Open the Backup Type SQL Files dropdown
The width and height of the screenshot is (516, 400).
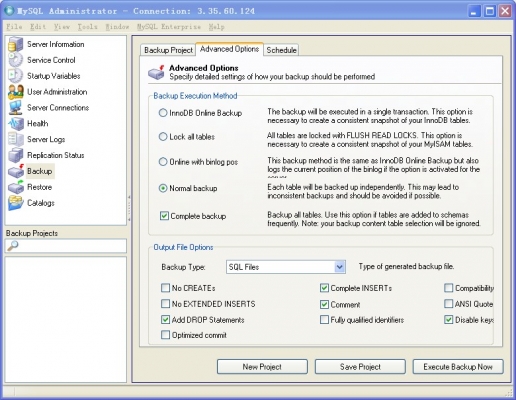pos(286,267)
